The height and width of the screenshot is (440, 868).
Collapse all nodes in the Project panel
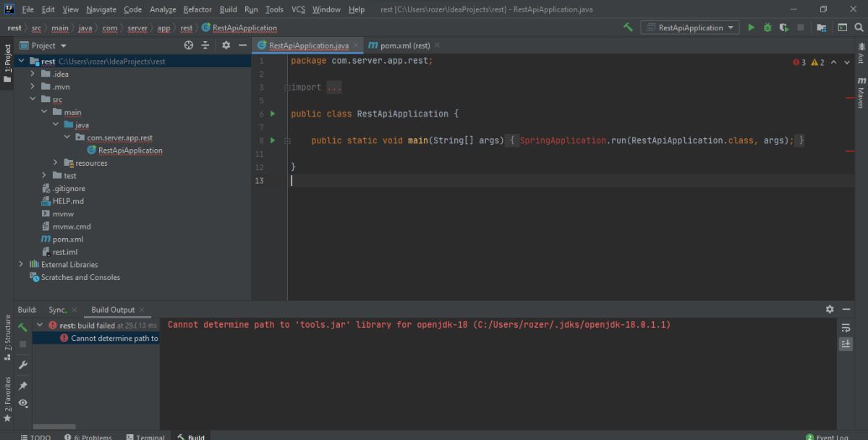coord(205,45)
